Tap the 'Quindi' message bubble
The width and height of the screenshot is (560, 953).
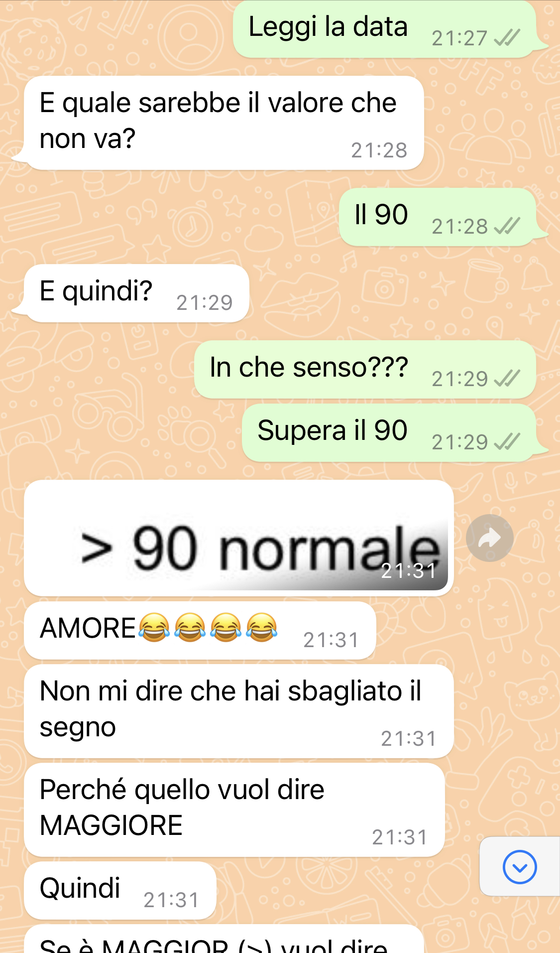(x=120, y=890)
